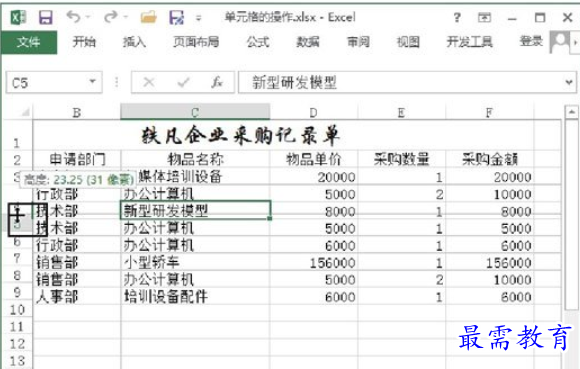Select the 8000 cell in column F
The height and width of the screenshot is (369, 580).
[489, 211]
